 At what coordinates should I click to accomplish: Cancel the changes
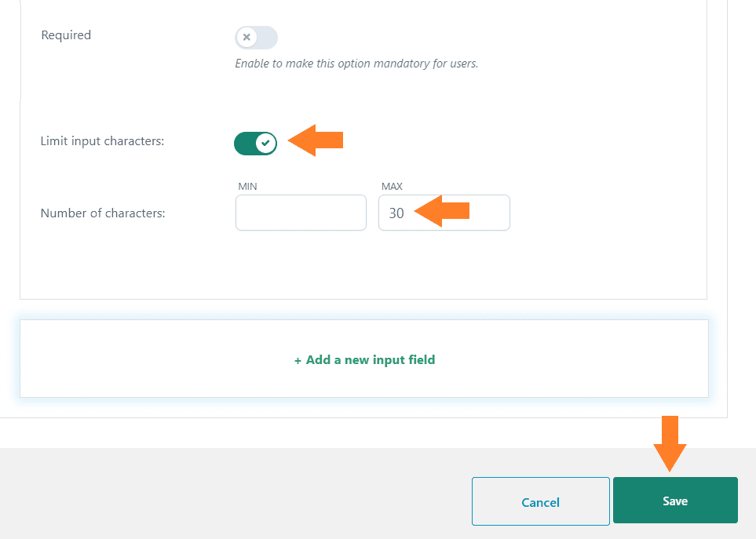pyautogui.click(x=540, y=501)
